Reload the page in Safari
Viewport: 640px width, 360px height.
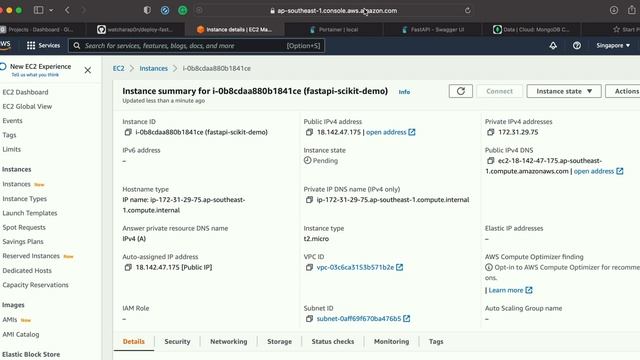tap(468, 11)
